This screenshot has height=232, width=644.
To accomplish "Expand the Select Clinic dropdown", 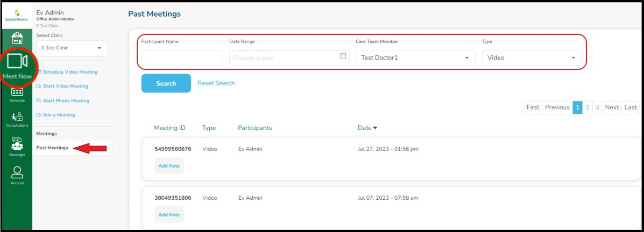I will click(x=72, y=48).
